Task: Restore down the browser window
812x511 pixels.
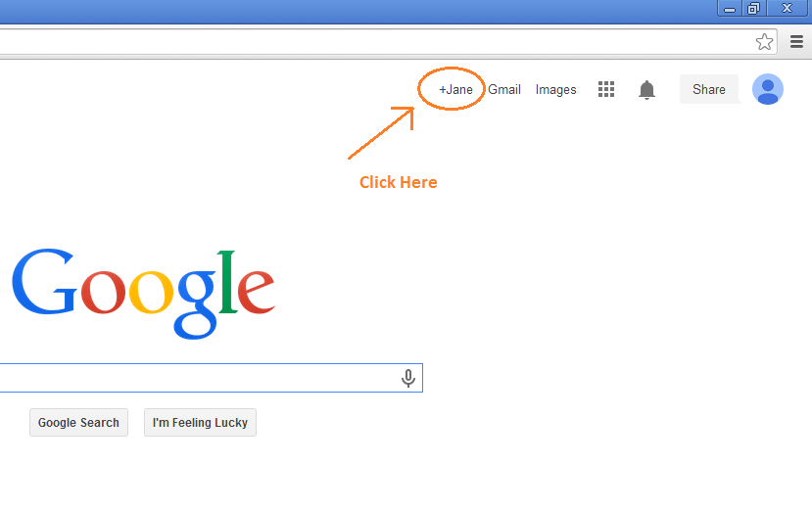Action: (x=753, y=8)
